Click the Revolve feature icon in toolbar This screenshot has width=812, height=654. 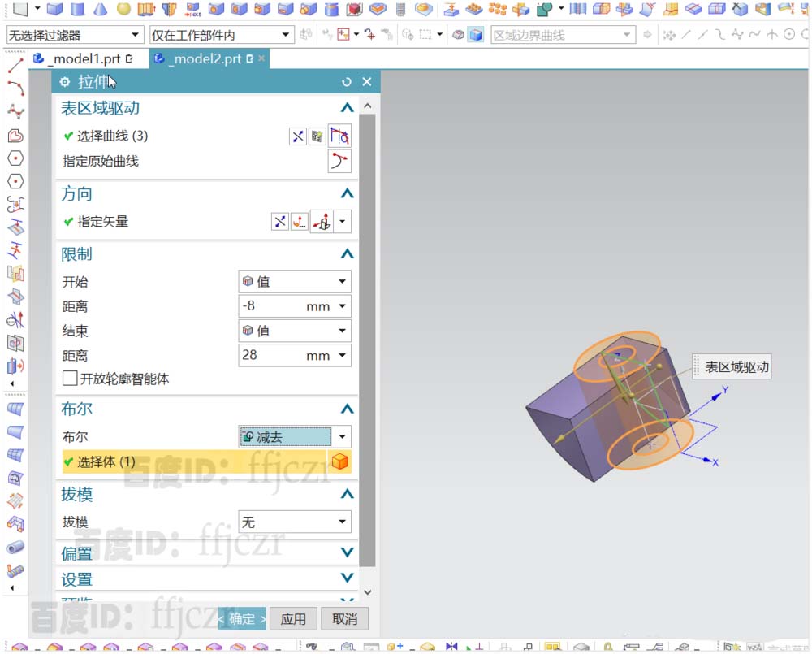(170, 9)
